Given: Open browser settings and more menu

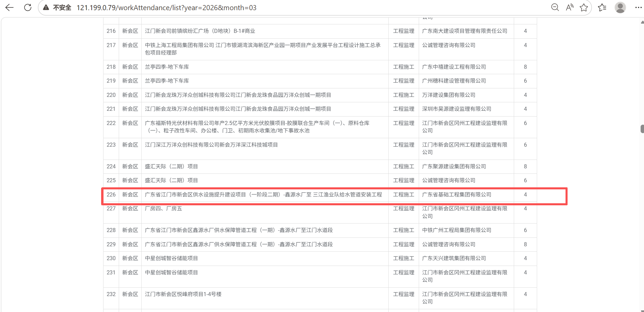Looking at the screenshot, I should pos(638,7).
